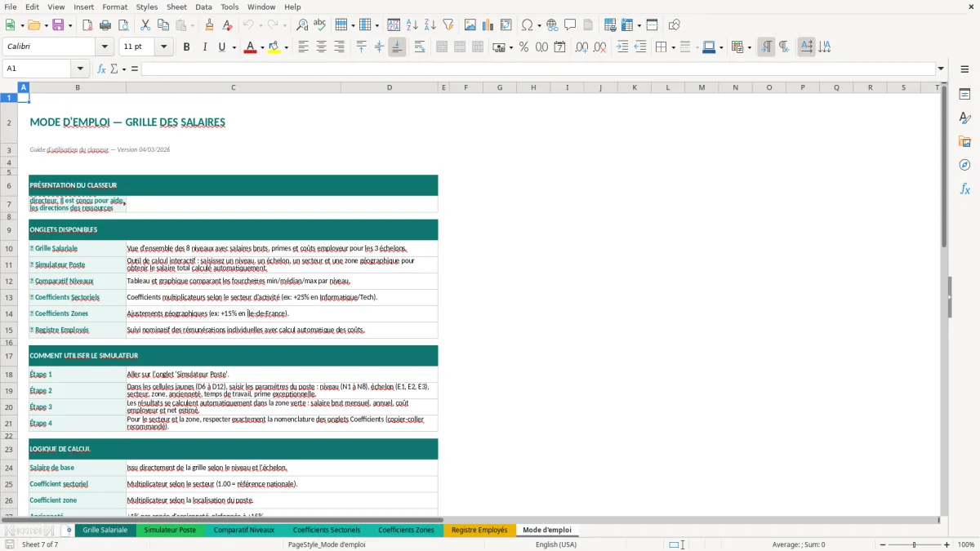Switch to Grille Salariale sheet tab
The width and height of the screenshot is (980, 551).
click(x=105, y=530)
